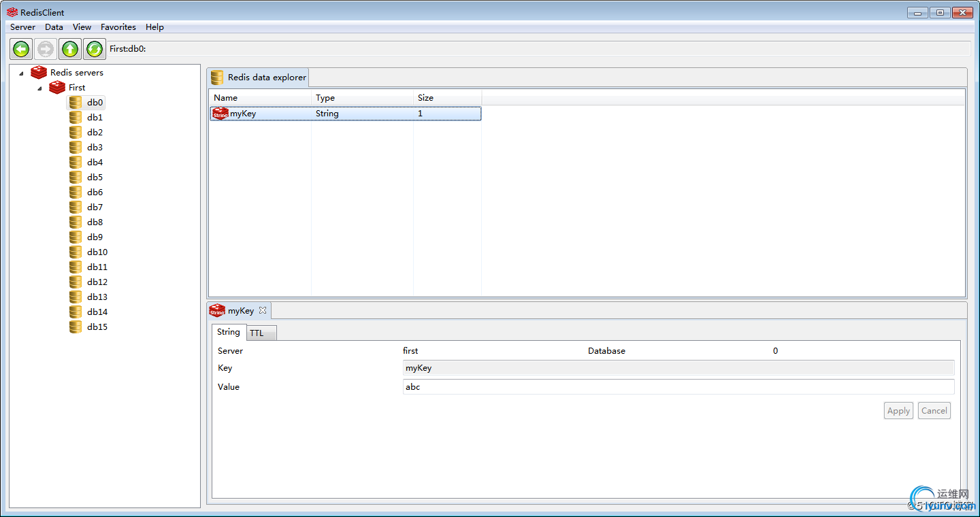The height and width of the screenshot is (517, 980).
Task: Switch to the TTL tab
Action: (261, 333)
